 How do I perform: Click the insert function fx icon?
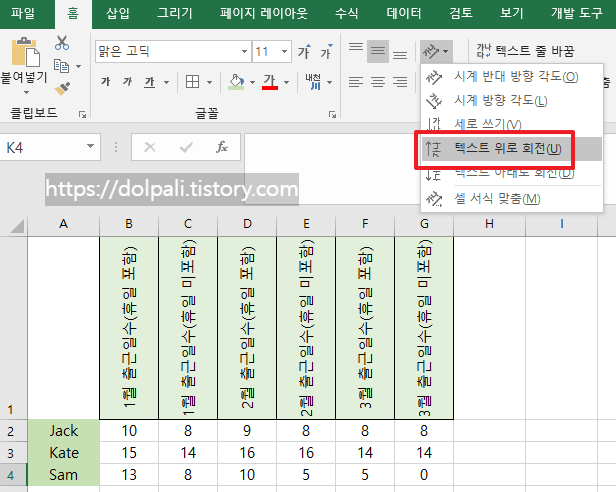tap(222, 147)
